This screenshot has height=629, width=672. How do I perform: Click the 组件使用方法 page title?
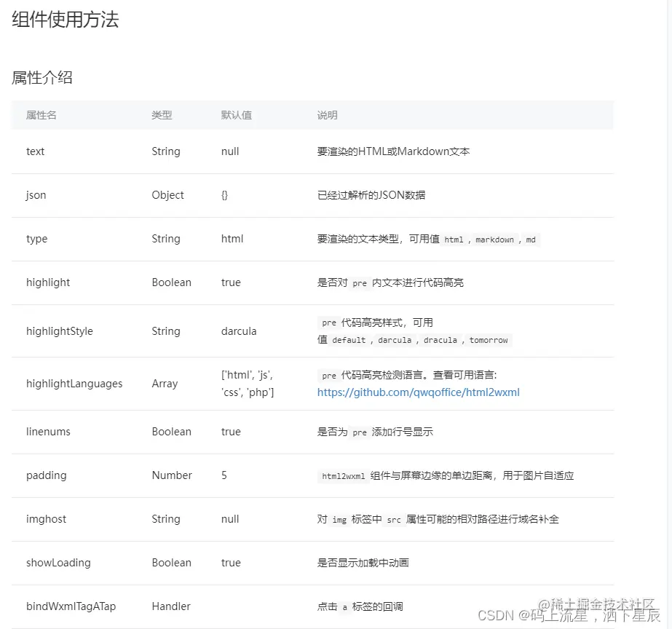tap(65, 21)
